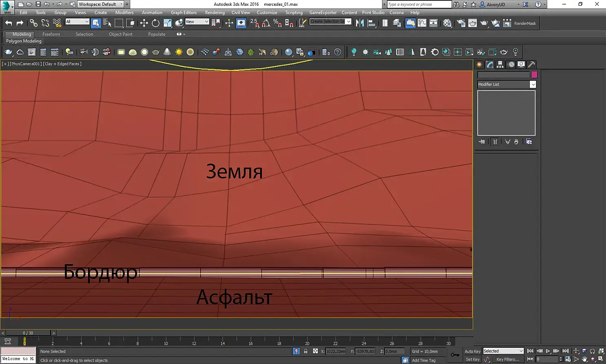This screenshot has width=606, height=364.
Task: Activate the Select and Link tool
Action: coord(33,23)
